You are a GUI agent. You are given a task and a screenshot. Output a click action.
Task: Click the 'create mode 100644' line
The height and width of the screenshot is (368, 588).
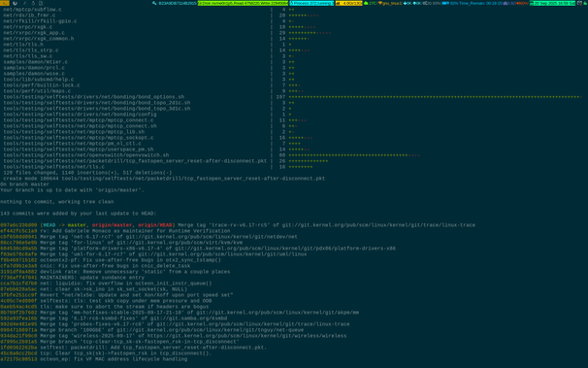click(x=164, y=179)
